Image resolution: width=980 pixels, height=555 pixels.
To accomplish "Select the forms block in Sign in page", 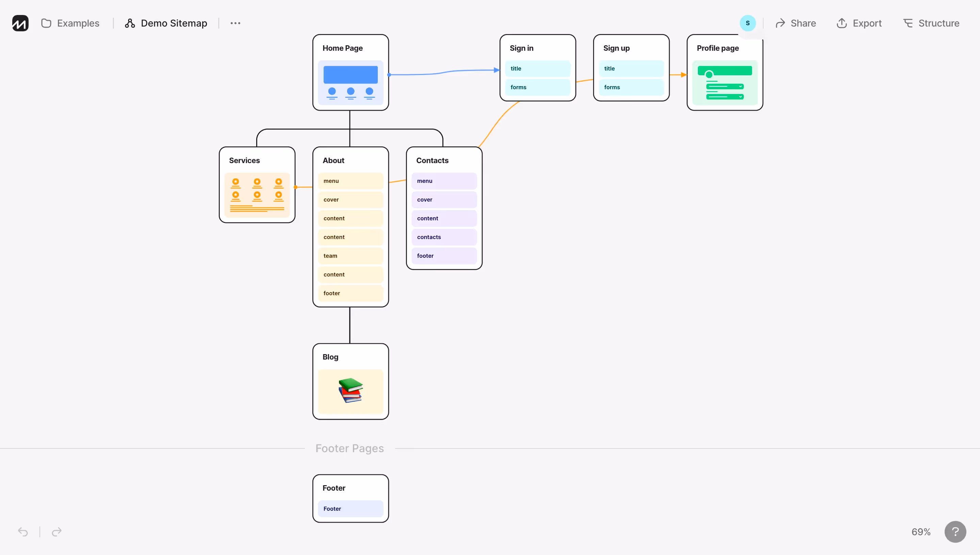I will click(537, 87).
